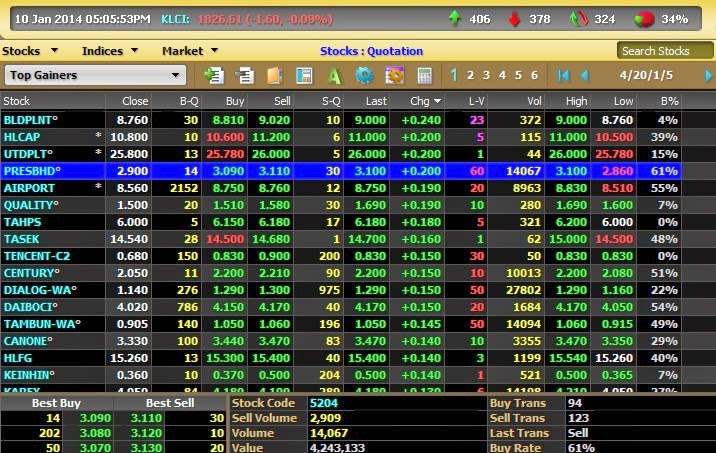Switch to page 4
This screenshot has height=453, width=716.
[502, 75]
